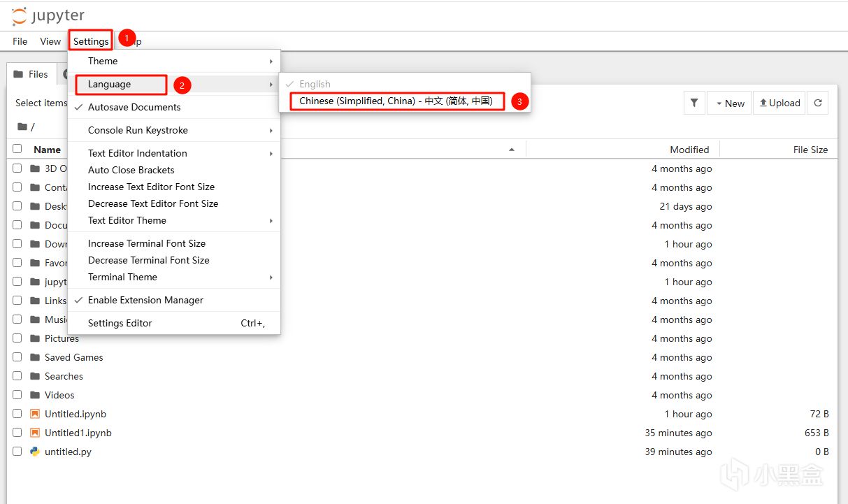Click '21 days ago' modified time

click(686, 206)
